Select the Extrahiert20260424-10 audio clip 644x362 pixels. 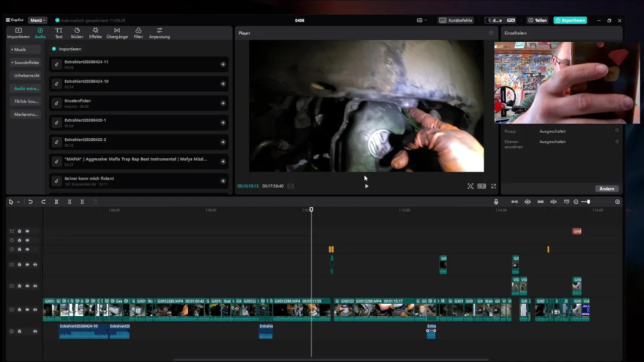click(x=84, y=331)
